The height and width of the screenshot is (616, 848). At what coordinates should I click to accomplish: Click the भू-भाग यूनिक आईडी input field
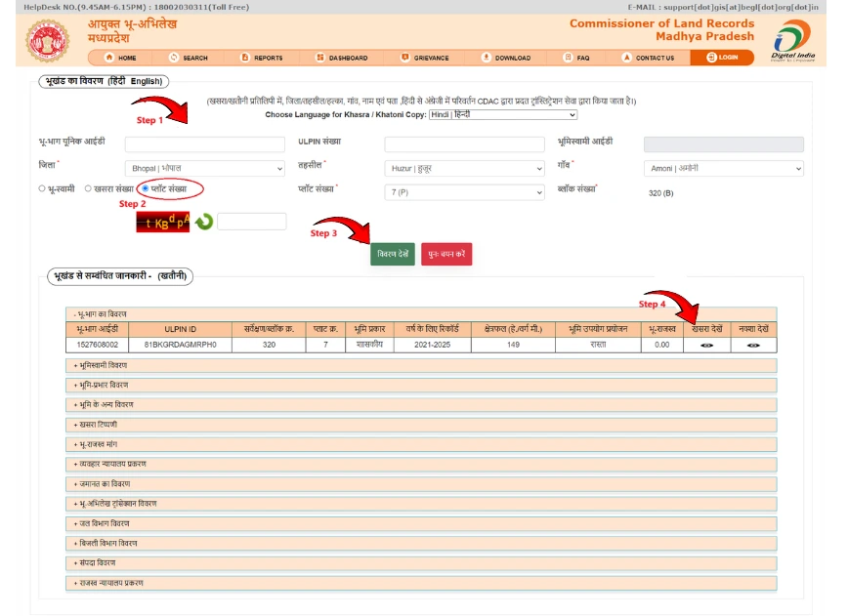[x=204, y=144]
